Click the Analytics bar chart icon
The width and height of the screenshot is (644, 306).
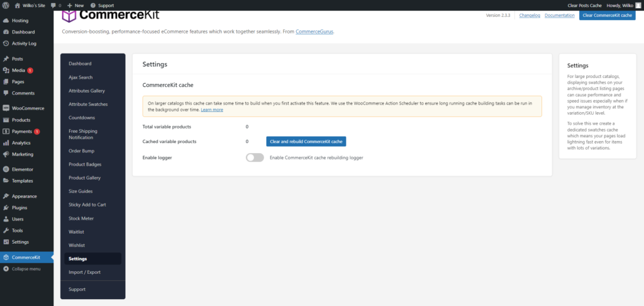[6, 143]
